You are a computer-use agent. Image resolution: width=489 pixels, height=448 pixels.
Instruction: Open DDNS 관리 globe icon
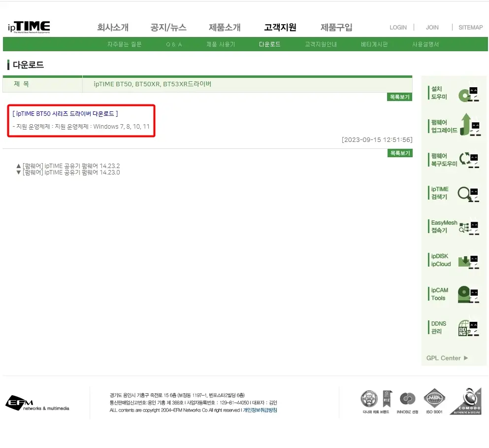[x=468, y=328]
